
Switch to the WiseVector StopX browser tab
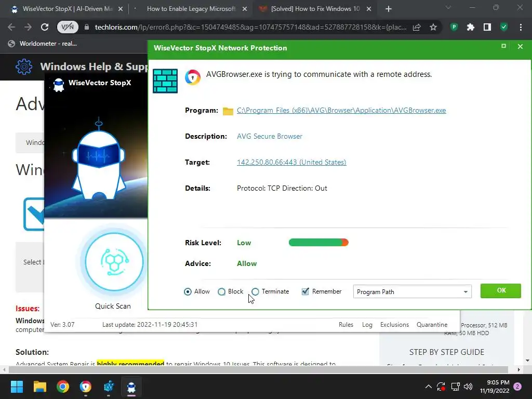(x=67, y=9)
